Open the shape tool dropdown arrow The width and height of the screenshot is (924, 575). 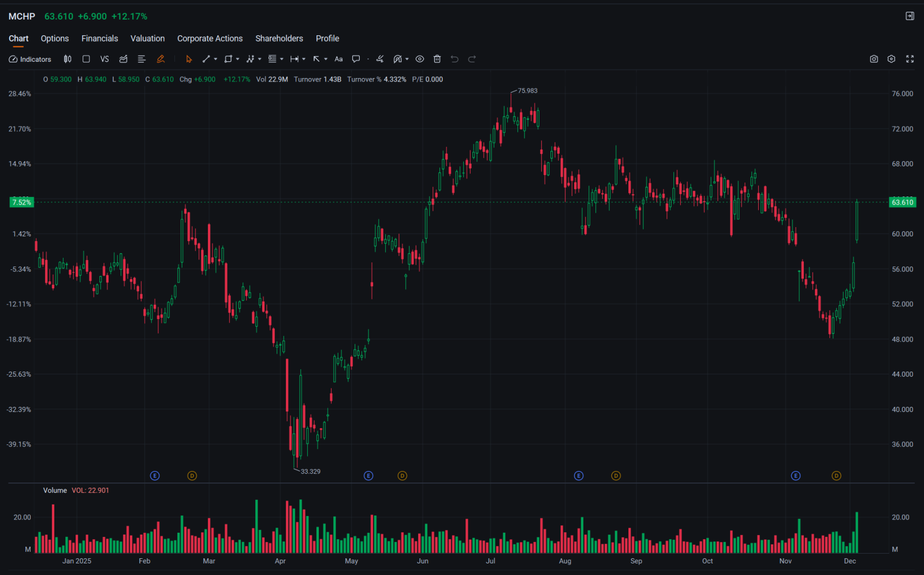[x=237, y=58]
